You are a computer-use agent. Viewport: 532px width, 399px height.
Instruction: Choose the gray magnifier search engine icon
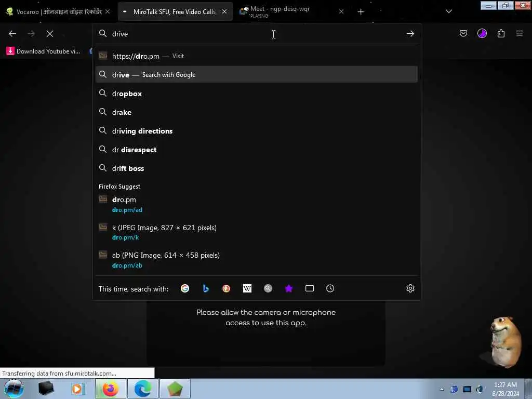268,288
